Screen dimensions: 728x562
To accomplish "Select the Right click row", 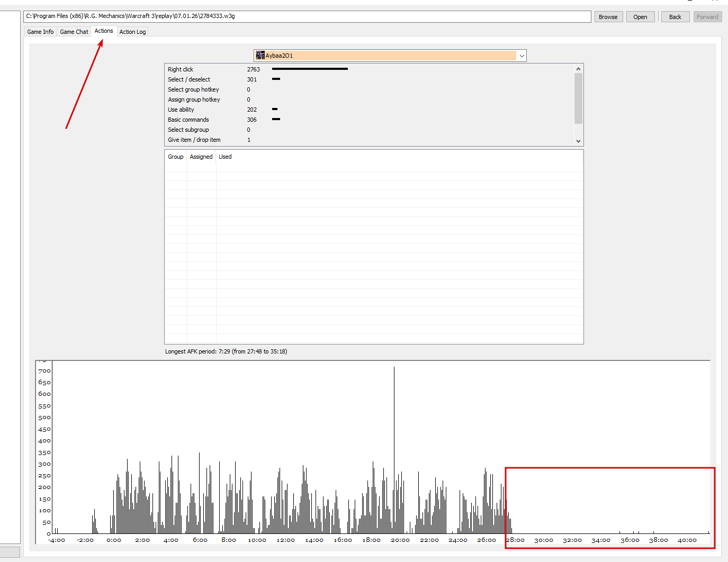I will [x=369, y=69].
